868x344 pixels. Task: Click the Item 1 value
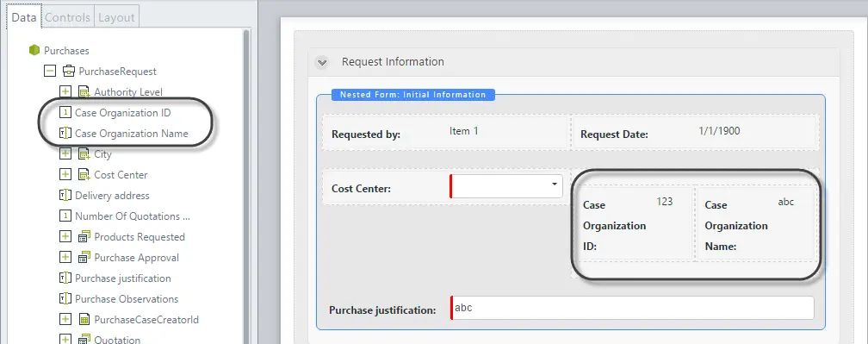coord(464,131)
